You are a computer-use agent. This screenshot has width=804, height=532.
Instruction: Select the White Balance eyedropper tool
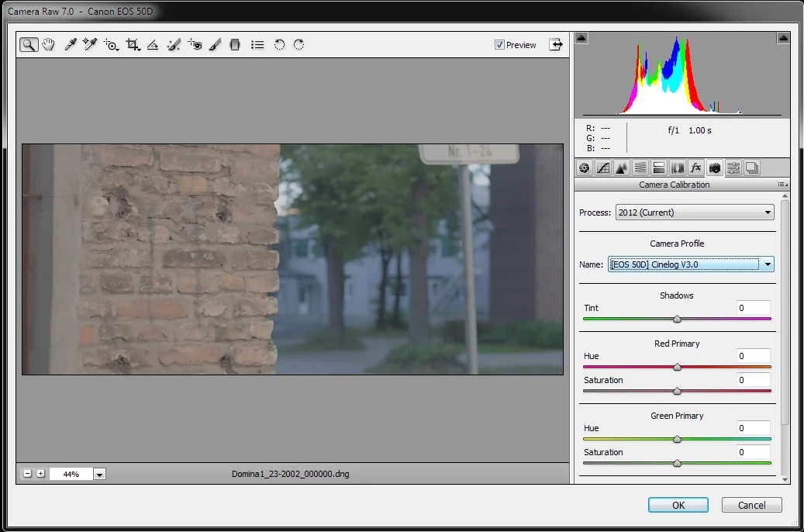[71, 45]
